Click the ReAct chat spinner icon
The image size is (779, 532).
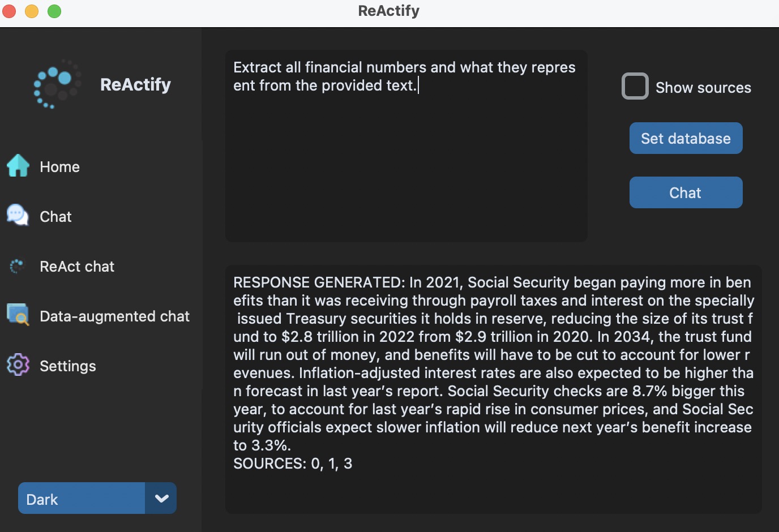click(17, 265)
